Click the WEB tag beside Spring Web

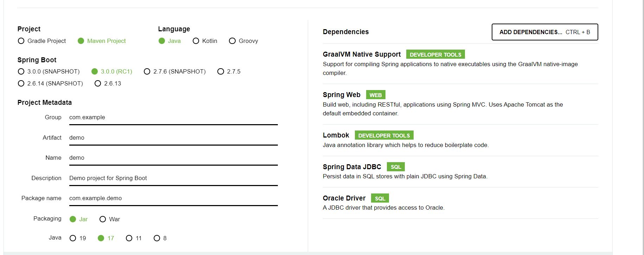(376, 95)
